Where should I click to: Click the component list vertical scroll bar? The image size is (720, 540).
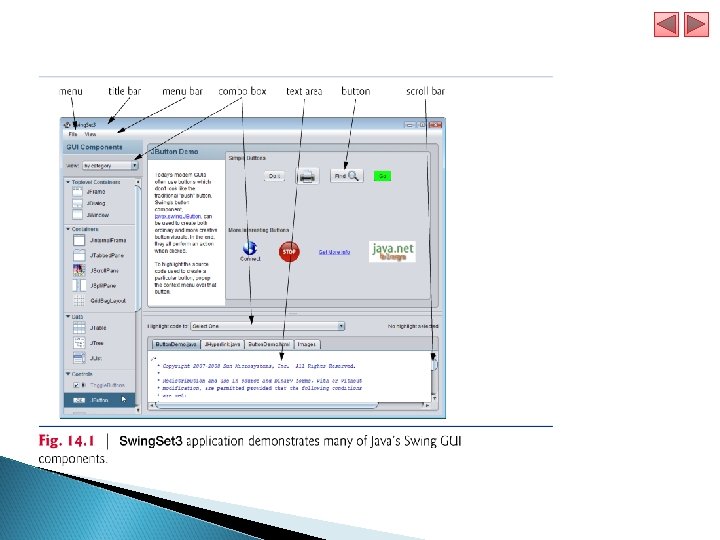point(138,250)
